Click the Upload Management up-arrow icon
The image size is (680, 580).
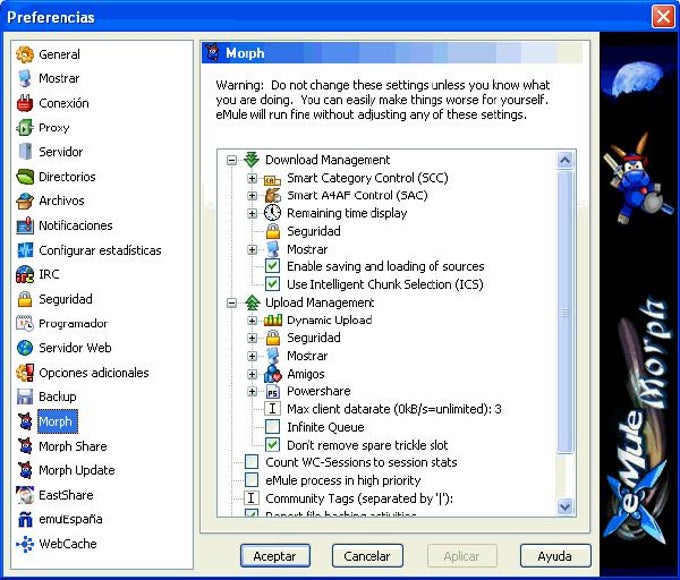click(252, 302)
